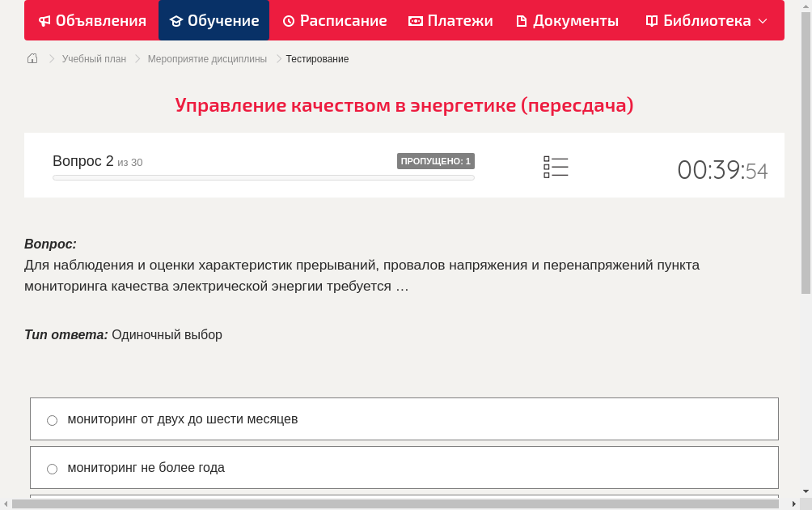812x510 pixels.
Task: Click the megaphone icon next to Объявления
Action: coord(44,20)
